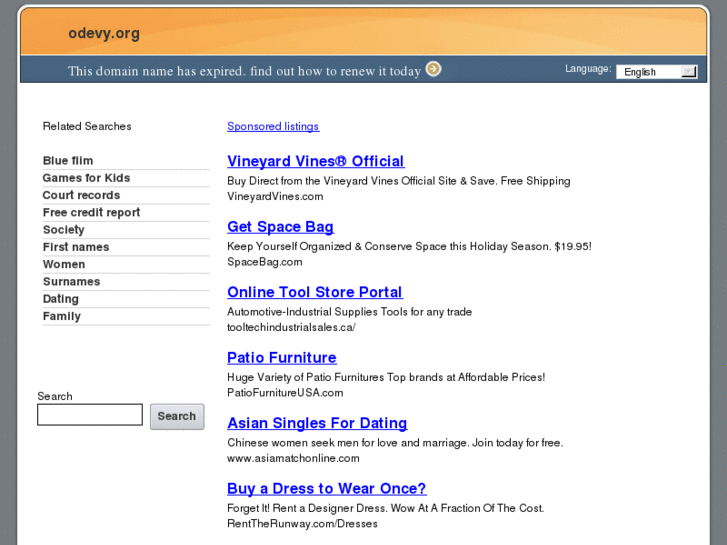Select the Family related search
Viewport: 727px width, 545px height.
62,316
